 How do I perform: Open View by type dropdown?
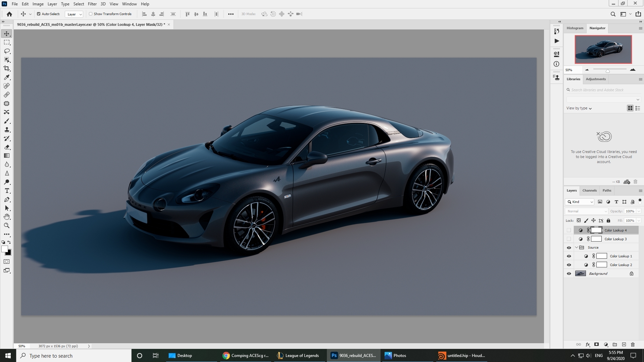pos(579,108)
